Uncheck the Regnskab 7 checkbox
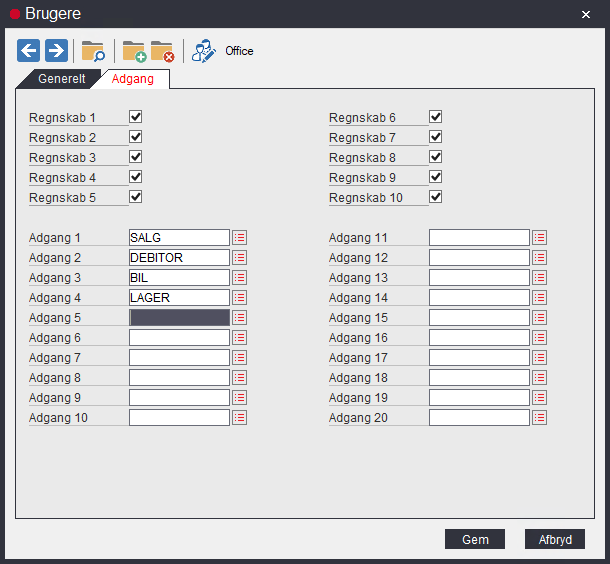This screenshot has width=610, height=564. (x=435, y=137)
